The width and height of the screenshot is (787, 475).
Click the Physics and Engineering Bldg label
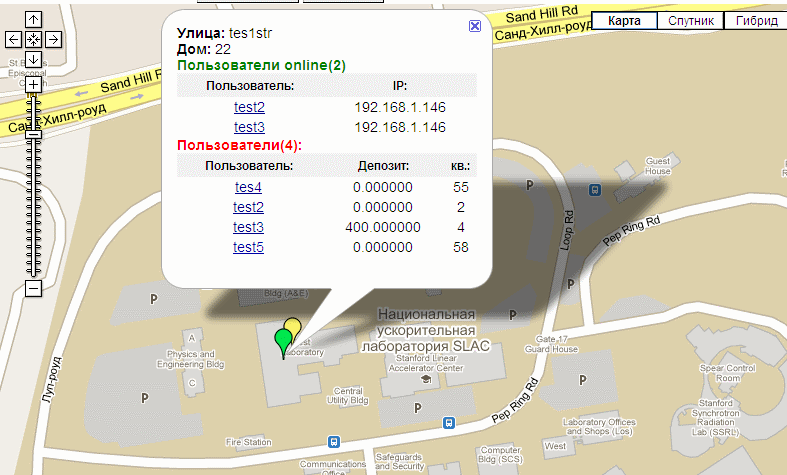click(x=191, y=359)
